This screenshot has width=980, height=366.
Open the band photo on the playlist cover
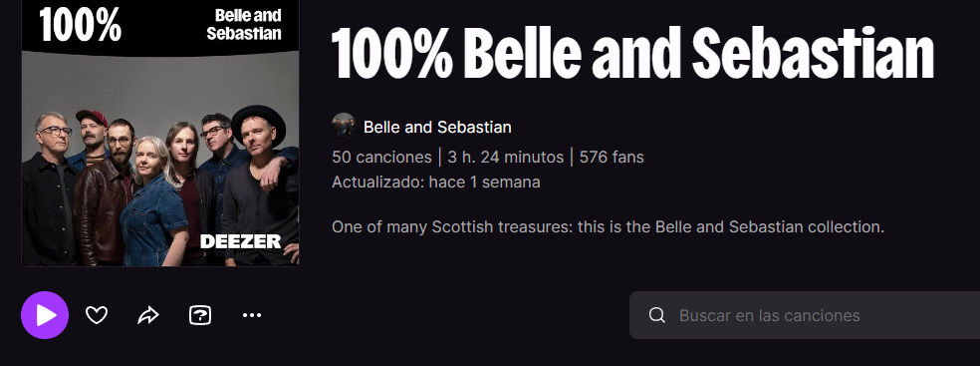[x=160, y=160]
